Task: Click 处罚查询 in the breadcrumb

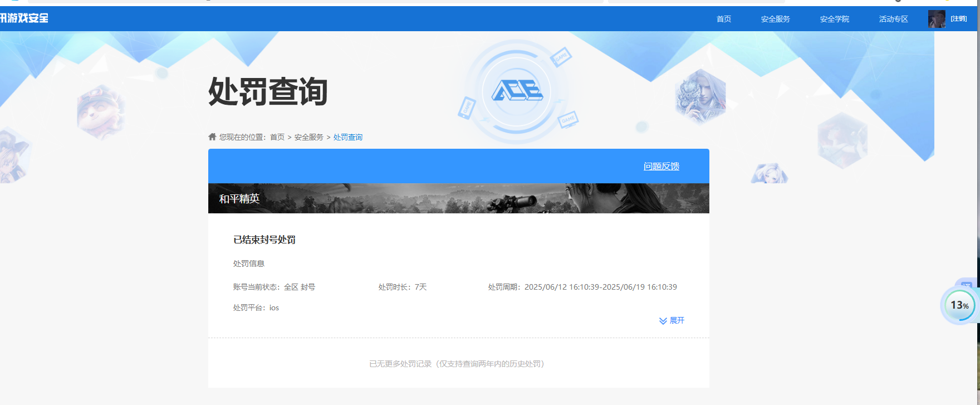Action: tap(348, 137)
